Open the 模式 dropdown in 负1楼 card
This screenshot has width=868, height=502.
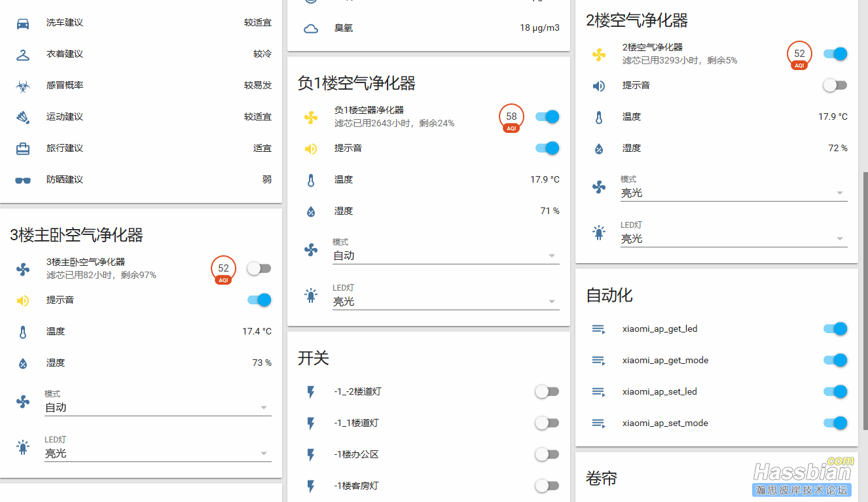point(446,251)
